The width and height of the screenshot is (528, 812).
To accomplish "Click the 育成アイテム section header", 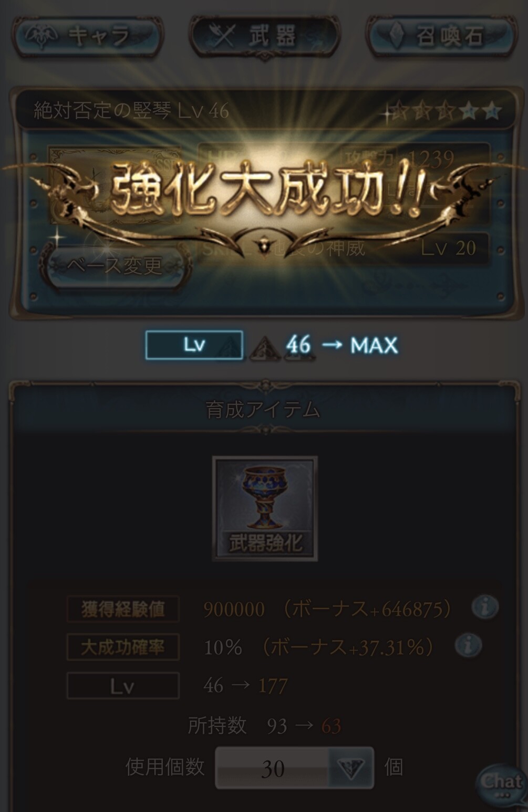I will tap(263, 410).
